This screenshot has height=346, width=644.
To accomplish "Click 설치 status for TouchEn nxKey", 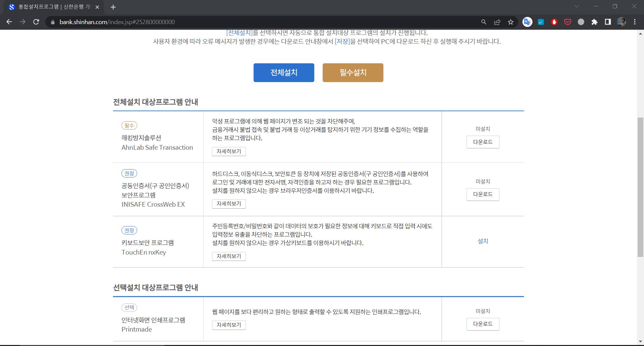I will click(x=483, y=241).
